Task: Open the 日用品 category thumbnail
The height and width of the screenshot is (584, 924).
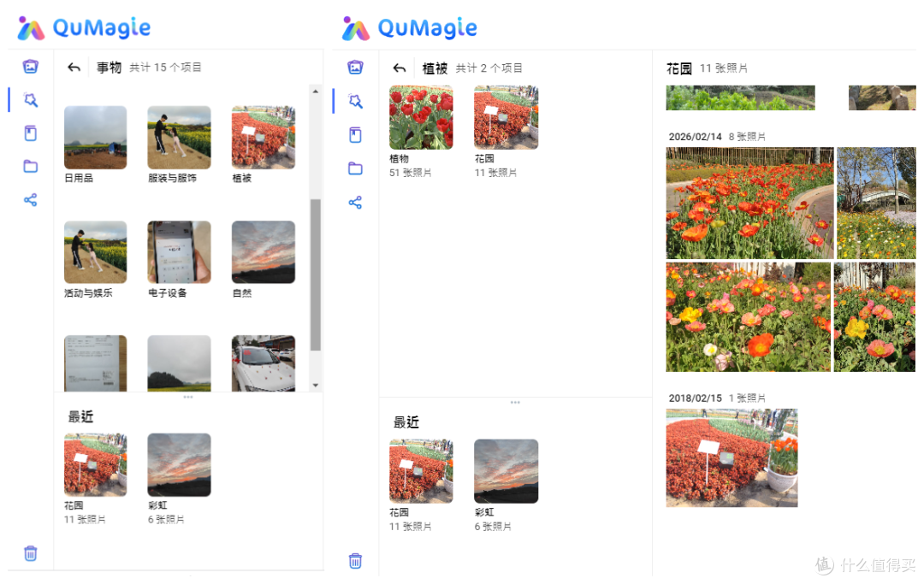Action: pos(95,137)
